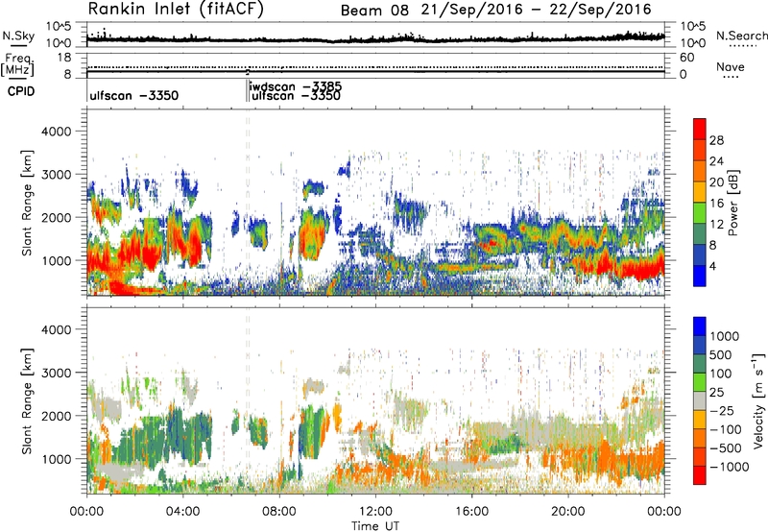Click the '16:00' time tick label
This screenshot has width=768, height=532.
pos(471,512)
